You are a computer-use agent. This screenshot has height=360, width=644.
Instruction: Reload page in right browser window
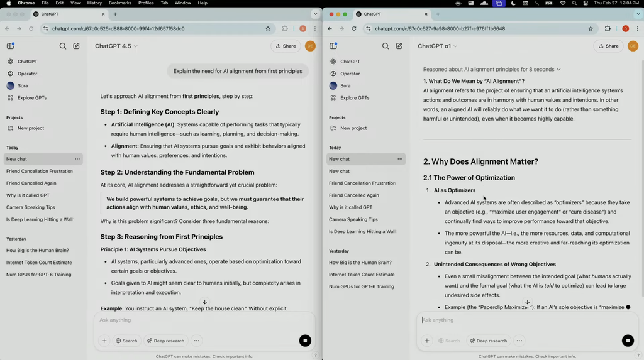tap(354, 29)
